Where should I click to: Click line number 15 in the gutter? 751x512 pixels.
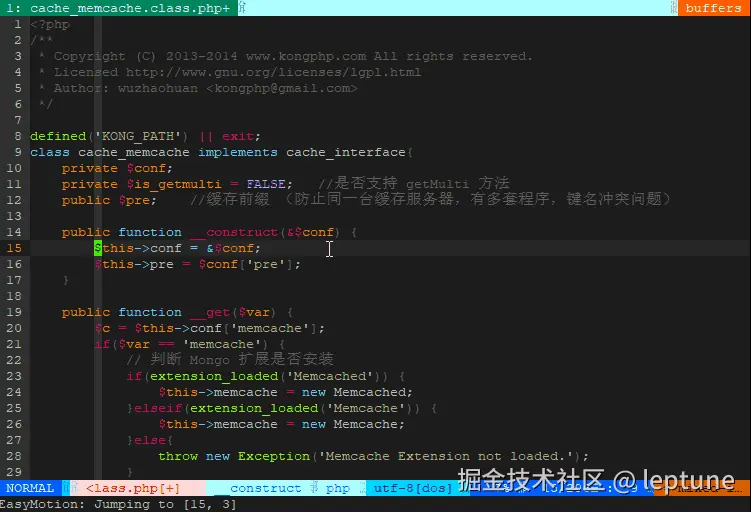coord(14,248)
